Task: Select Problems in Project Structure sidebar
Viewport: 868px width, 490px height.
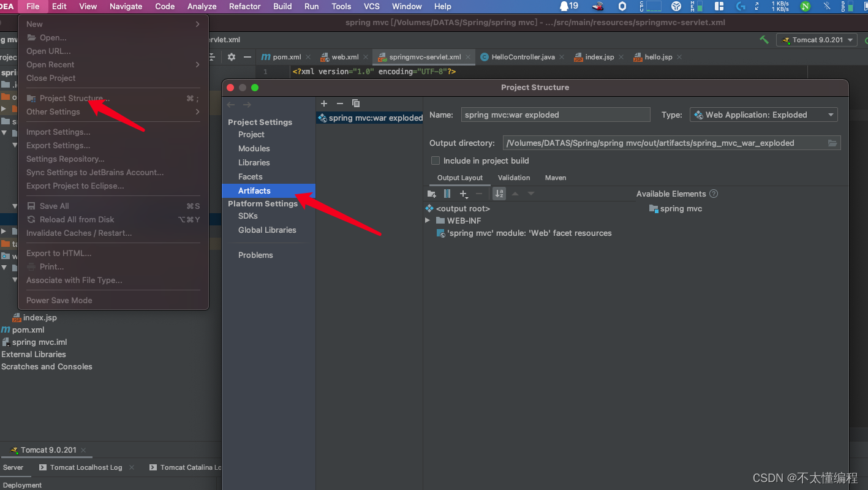Action: [255, 255]
